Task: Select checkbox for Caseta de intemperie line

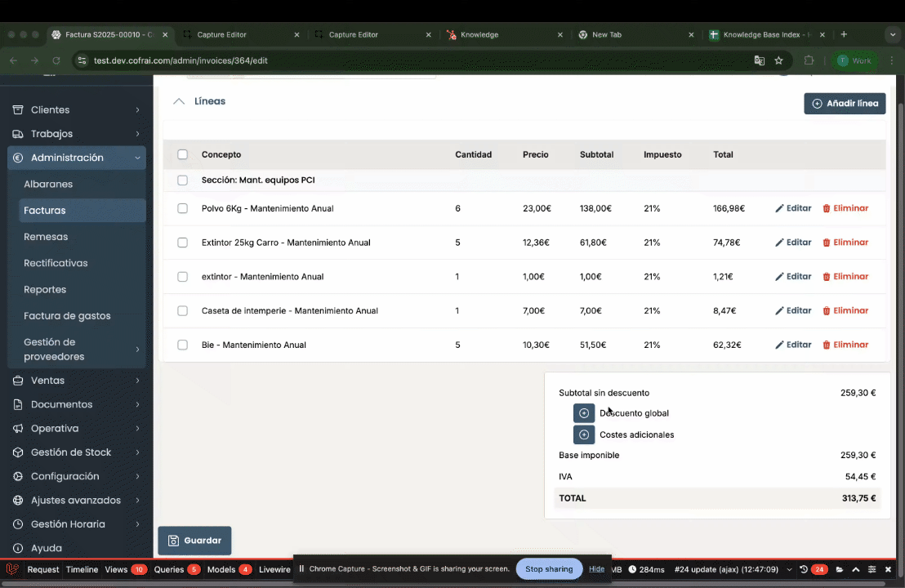Action: pos(183,310)
